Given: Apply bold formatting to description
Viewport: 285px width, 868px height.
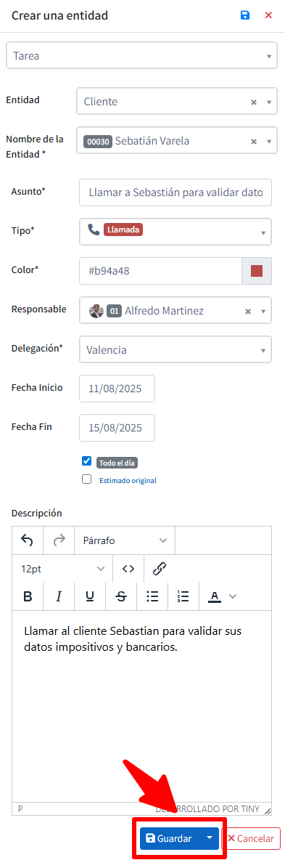Looking at the screenshot, I should 28,596.
